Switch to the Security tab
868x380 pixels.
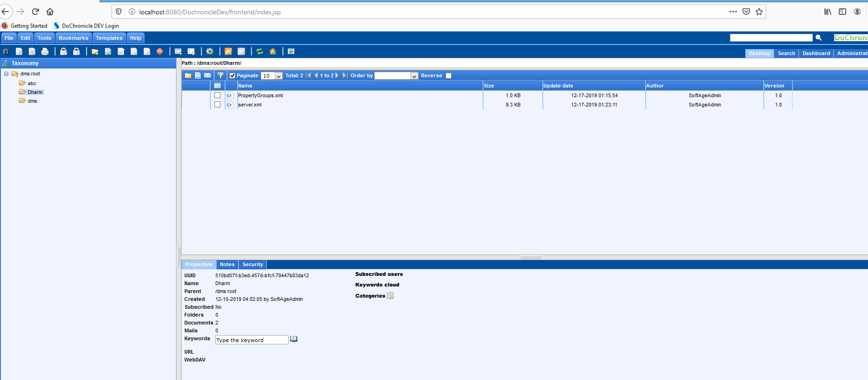click(x=252, y=264)
